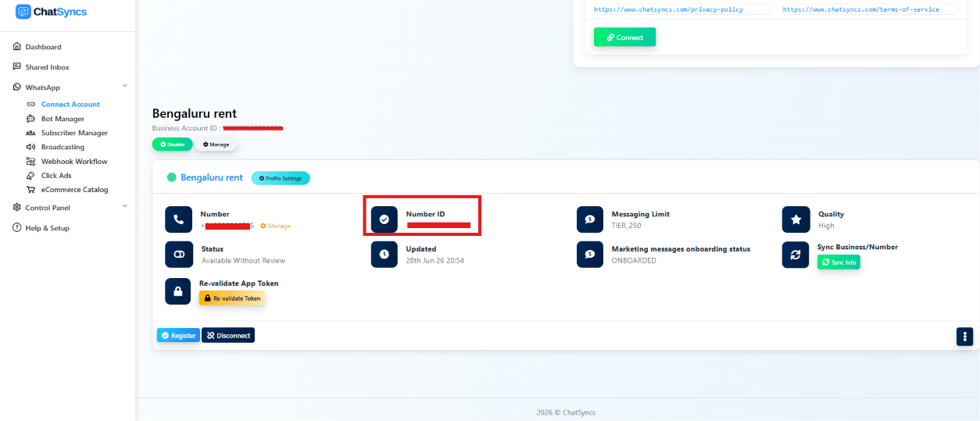This screenshot has height=421, width=980.
Task: Open Click Ads menu item
Action: (56, 176)
